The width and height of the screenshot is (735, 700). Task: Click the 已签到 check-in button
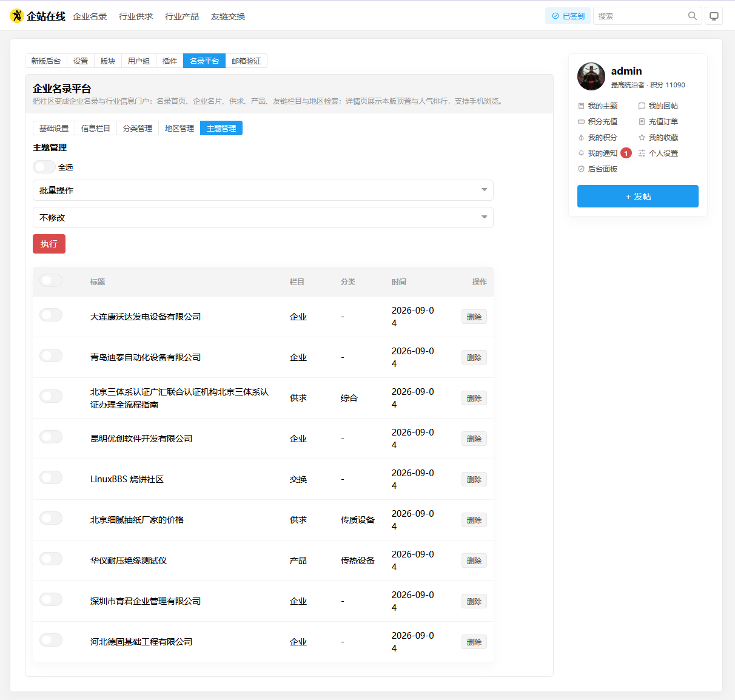568,16
